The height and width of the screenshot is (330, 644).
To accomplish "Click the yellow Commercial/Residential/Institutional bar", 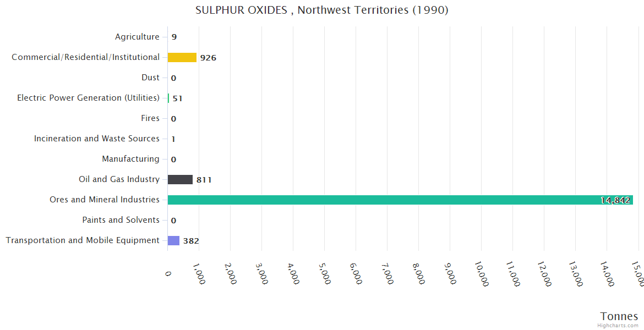I will 182,57.
